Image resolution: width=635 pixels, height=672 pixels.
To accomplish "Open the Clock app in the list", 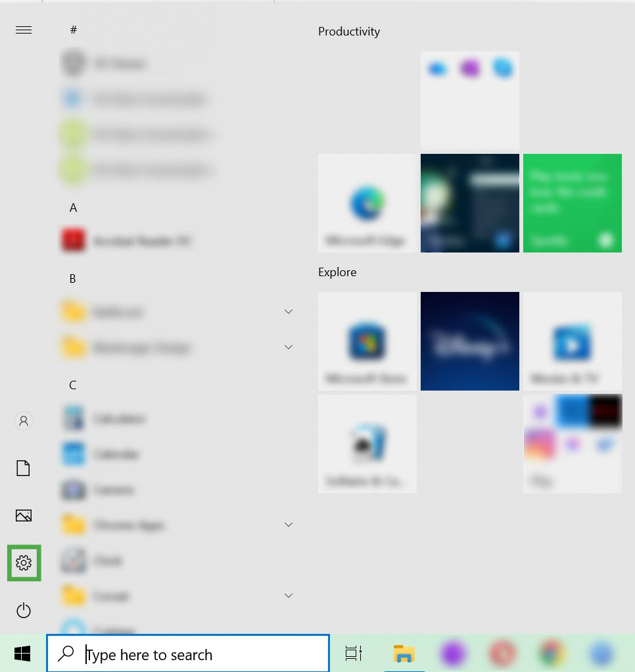I will (92, 560).
